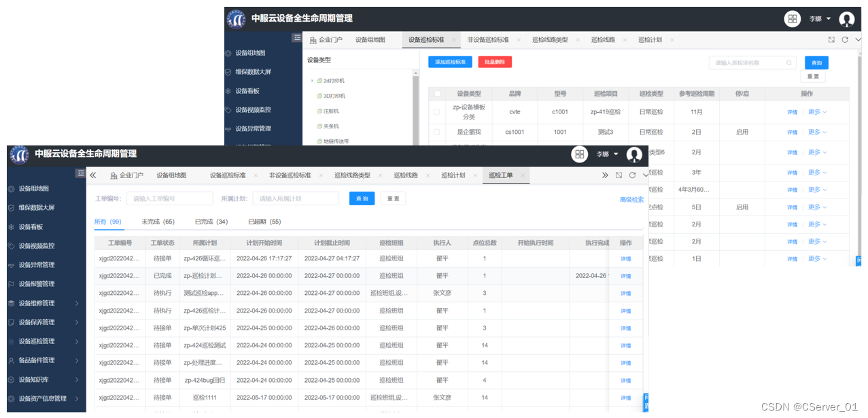Click the sidebar collapse icon in the front window
This screenshot has height=418, width=868.
(x=80, y=174)
